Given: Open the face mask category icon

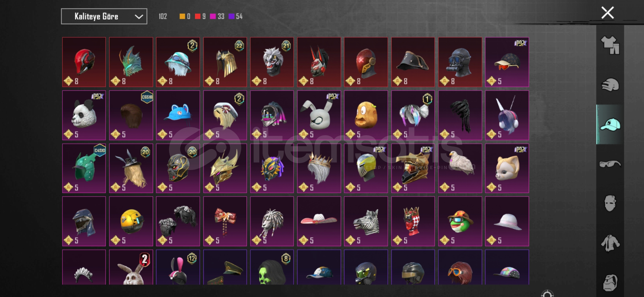Looking at the screenshot, I should pyautogui.click(x=610, y=203).
